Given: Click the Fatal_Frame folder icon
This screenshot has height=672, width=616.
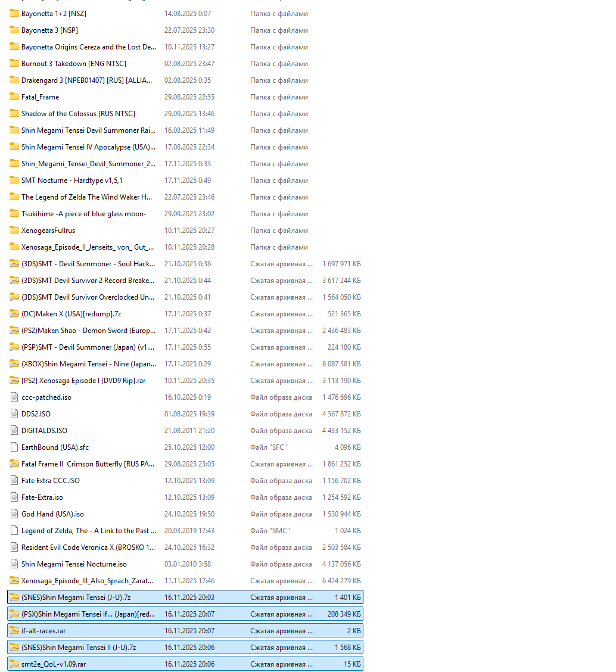Looking at the screenshot, I should (x=14, y=97).
